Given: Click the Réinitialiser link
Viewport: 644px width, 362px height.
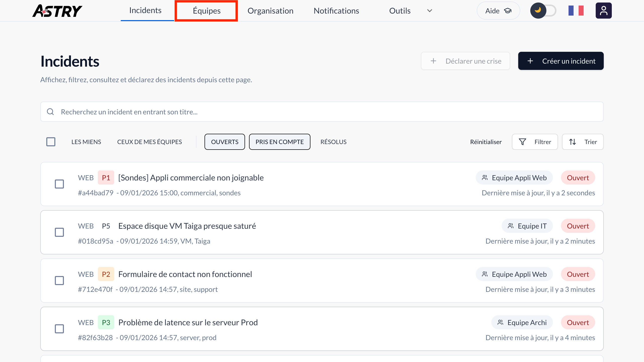Looking at the screenshot, I should coord(486,142).
